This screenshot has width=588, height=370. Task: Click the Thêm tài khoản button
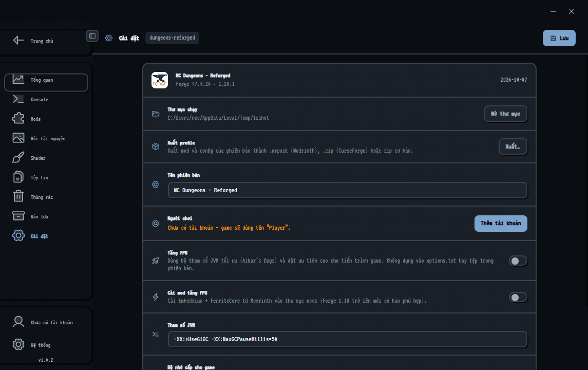click(x=501, y=223)
